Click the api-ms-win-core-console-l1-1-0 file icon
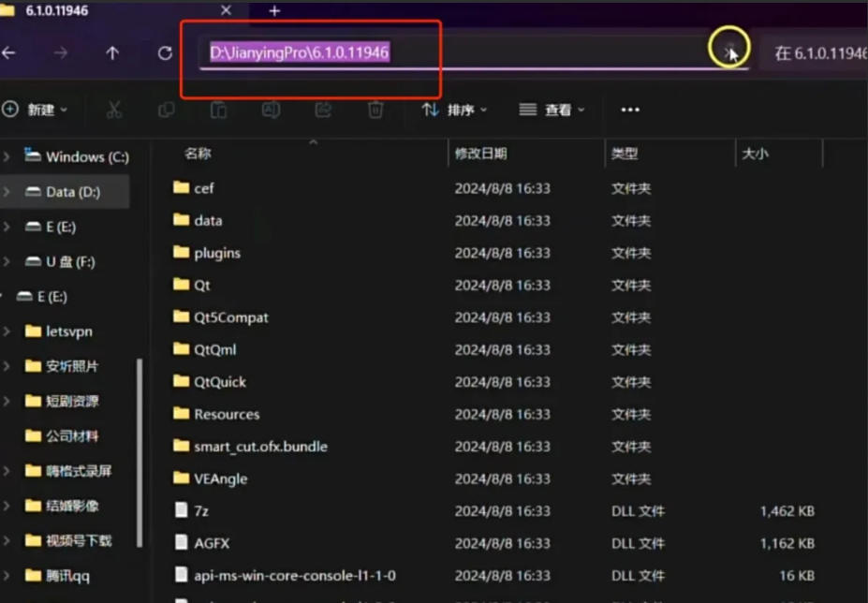This screenshot has width=868, height=603. pos(181,575)
